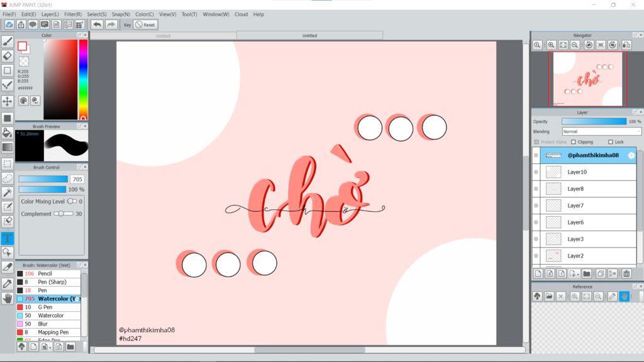Screen dimensions: 644x362
Task: Click the horizontal canvas scrollbar
Action: click(x=309, y=350)
